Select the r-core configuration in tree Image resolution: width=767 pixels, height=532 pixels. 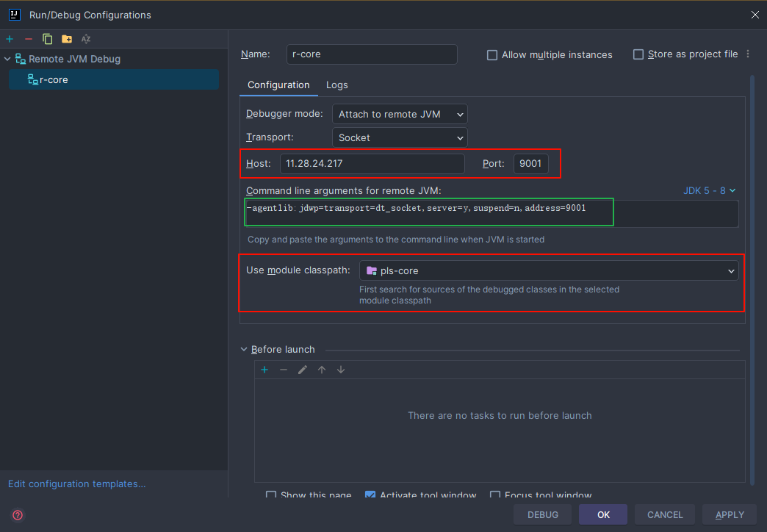[x=54, y=79]
